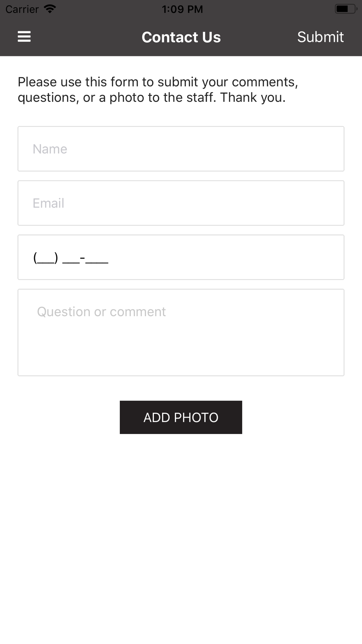Tap the Wi-Fi signal icon
Image resolution: width=362 pixels, height=644 pixels.
(x=50, y=9)
